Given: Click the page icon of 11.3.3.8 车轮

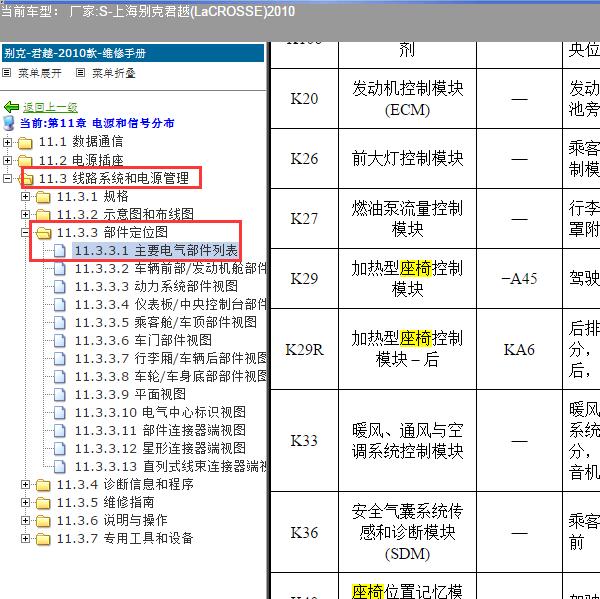Looking at the screenshot, I should tap(60, 377).
